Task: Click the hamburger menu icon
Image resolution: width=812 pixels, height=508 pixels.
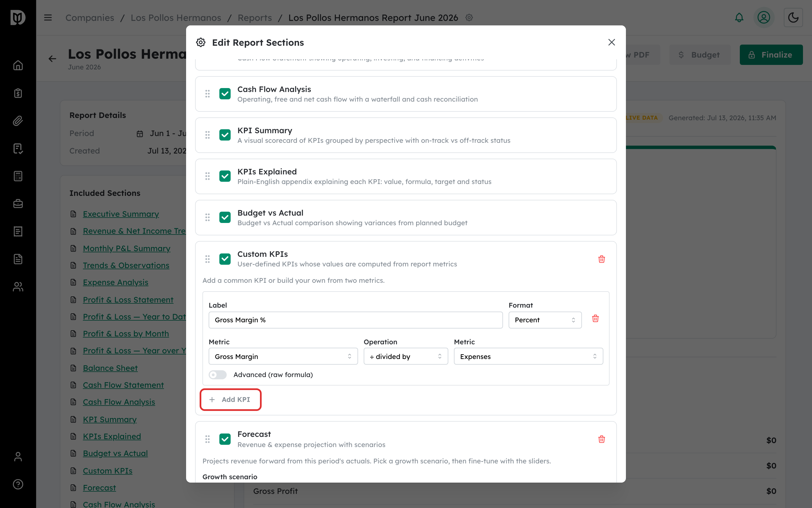Action: tap(48, 17)
